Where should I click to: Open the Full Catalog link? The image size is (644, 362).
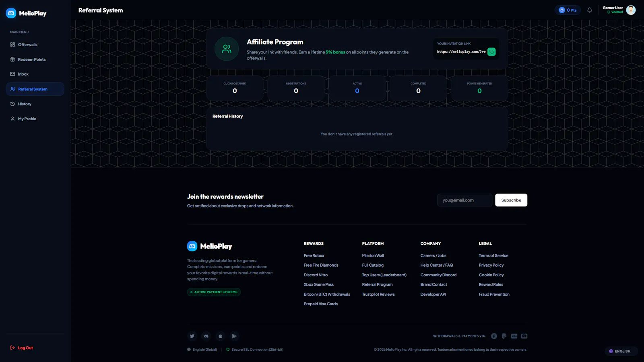tap(373, 265)
